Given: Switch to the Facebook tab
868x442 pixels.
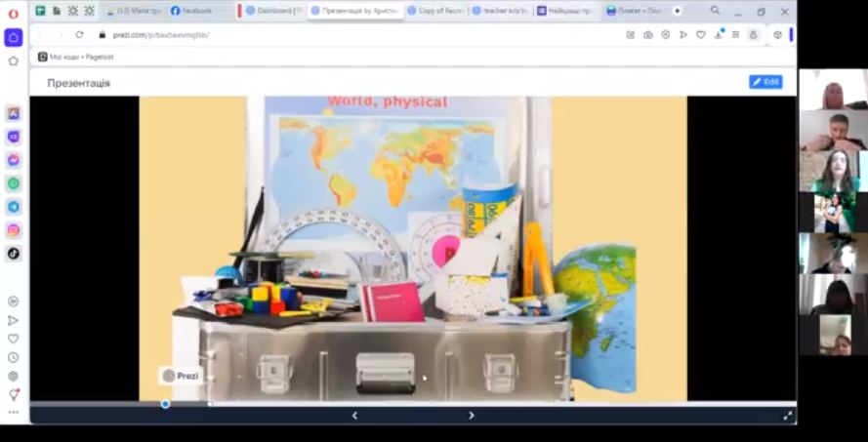Looking at the screenshot, I should click(x=200, y=11).
